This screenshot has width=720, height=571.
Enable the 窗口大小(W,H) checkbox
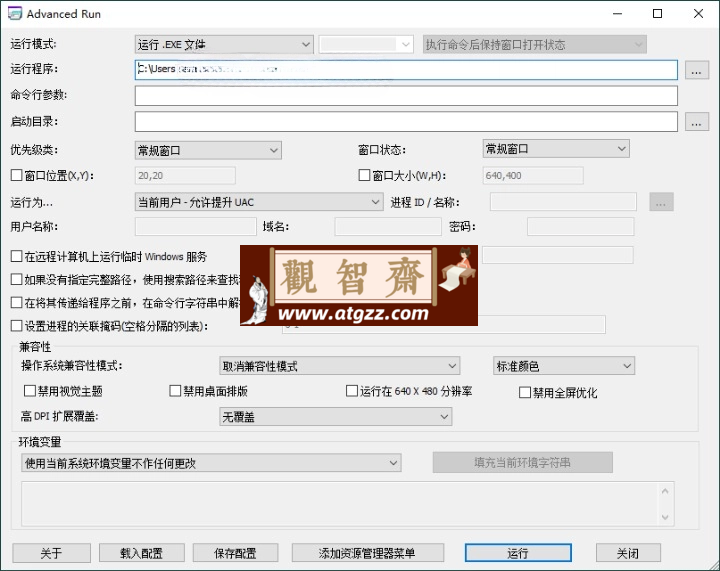click(x=364, y=175)
